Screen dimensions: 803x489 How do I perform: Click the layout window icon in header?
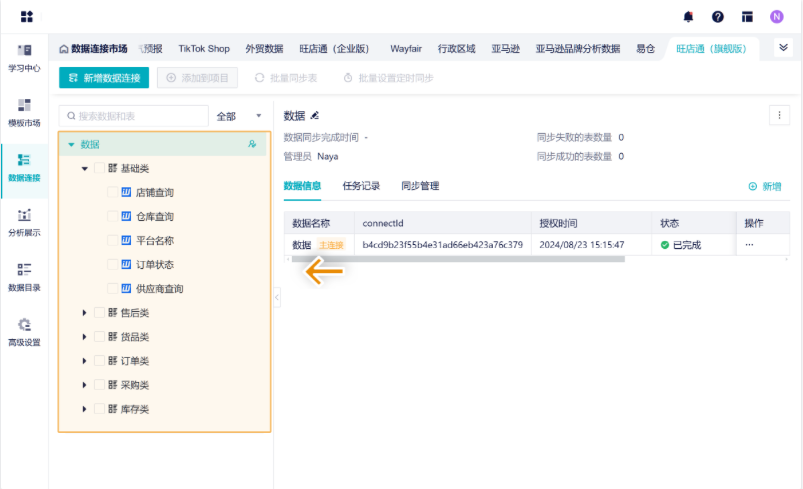point(747,17)
